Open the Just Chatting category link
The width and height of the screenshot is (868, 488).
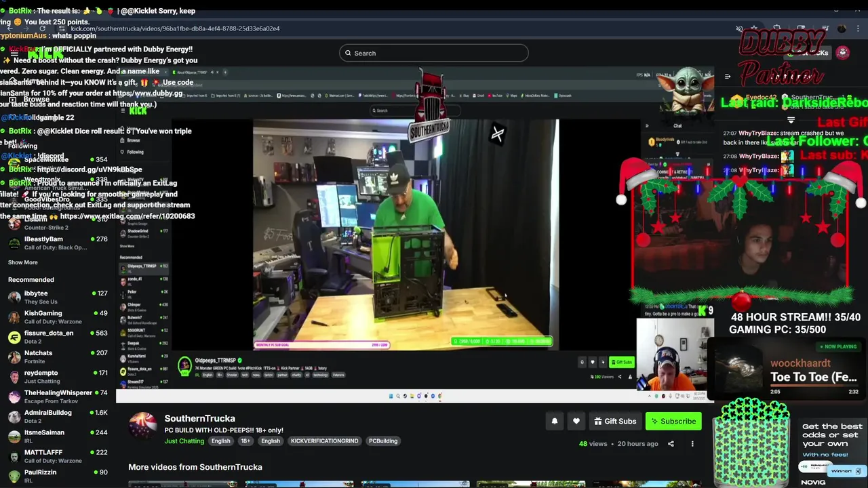[184, 441]
